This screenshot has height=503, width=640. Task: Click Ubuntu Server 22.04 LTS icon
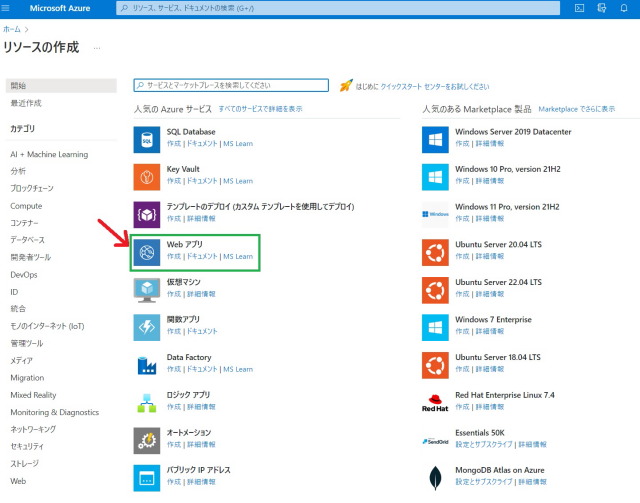435,290
